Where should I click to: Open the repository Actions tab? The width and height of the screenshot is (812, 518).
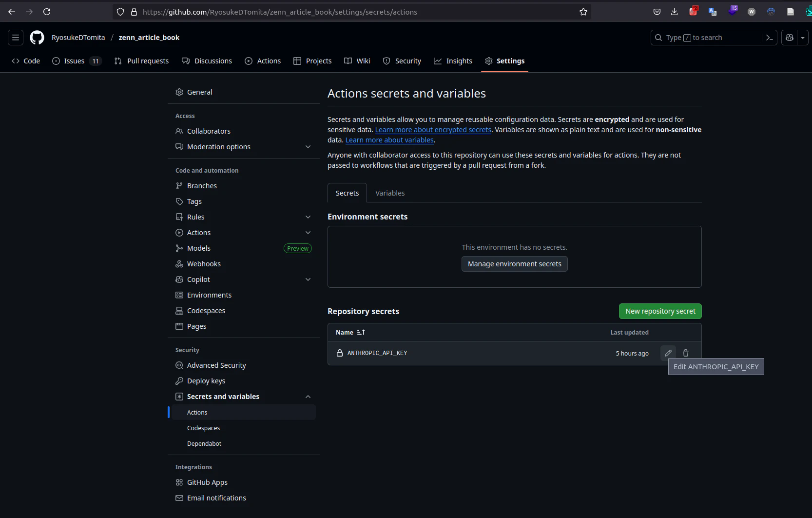[x=263, y=61]
